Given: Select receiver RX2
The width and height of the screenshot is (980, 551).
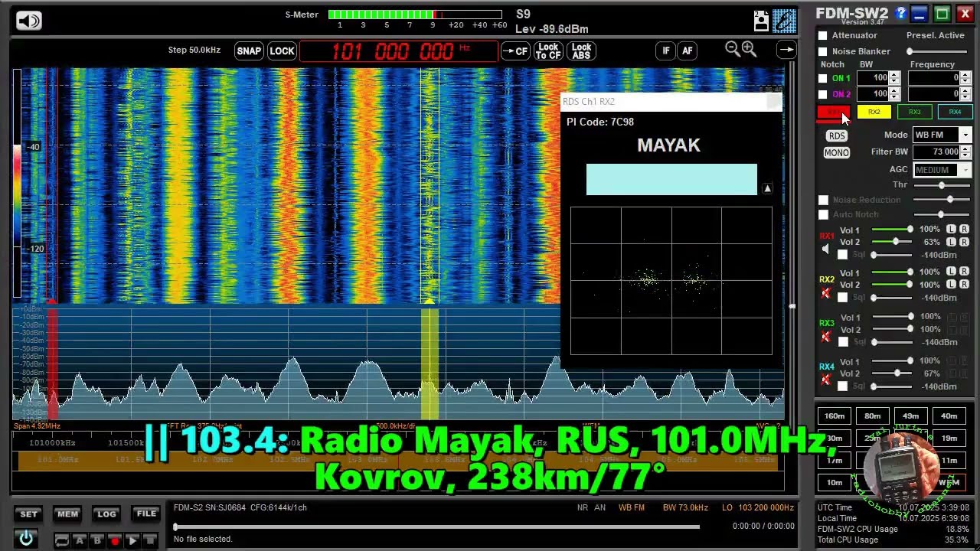Looking at the screenshot, I should coord(874,112).
